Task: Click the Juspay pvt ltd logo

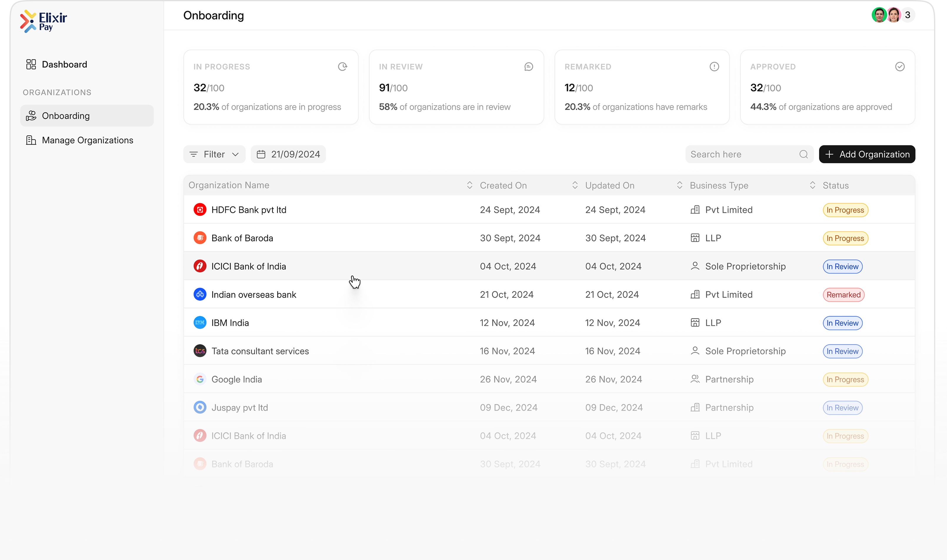Action: 200,408
